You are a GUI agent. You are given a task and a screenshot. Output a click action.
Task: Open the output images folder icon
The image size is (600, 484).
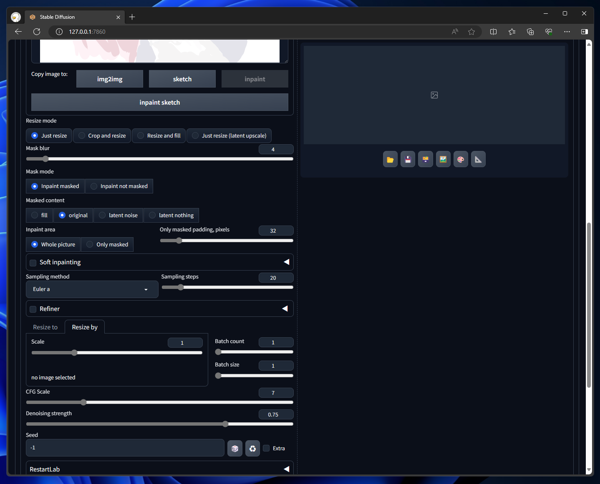[390, 160]
